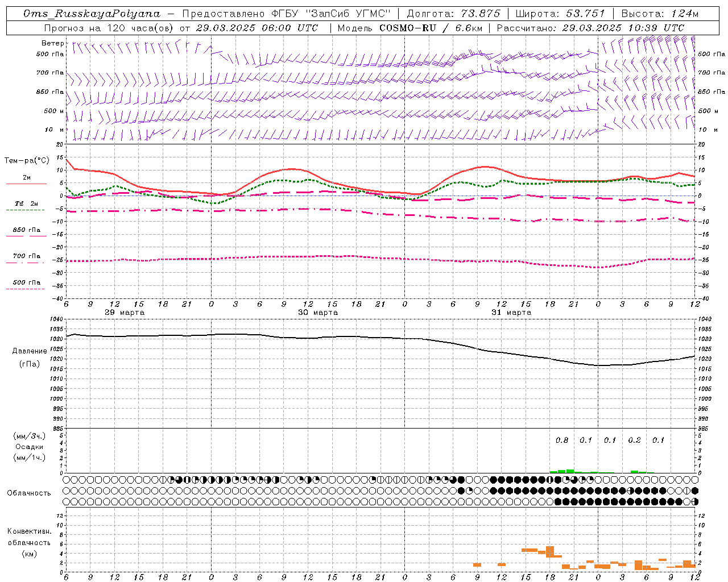Click the red 2м line sample in the legend

coord(26,184)
